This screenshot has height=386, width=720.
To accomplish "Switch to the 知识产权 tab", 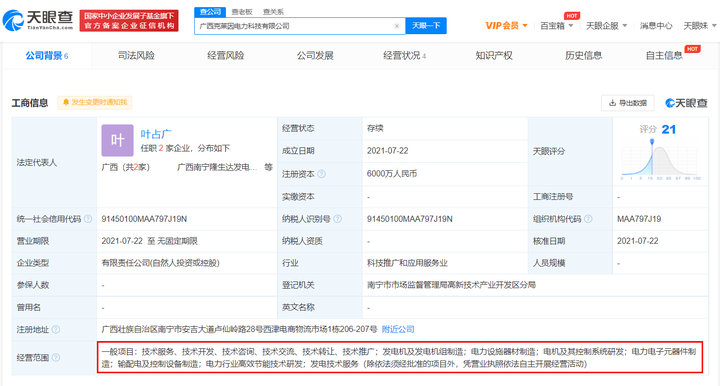I will [494, 56].
